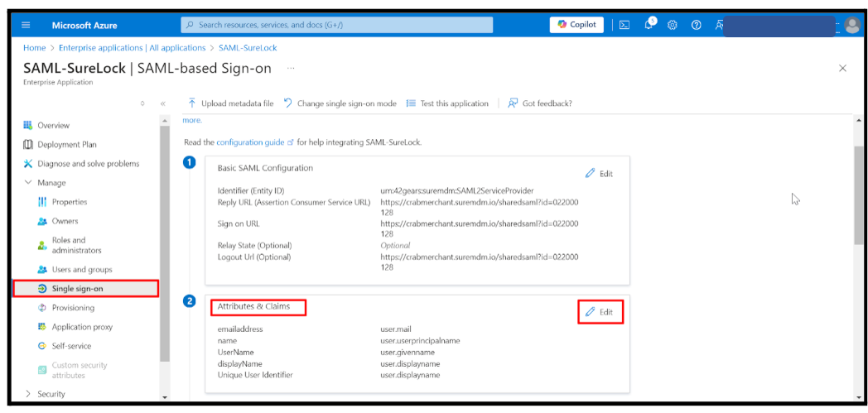Image resolution: width=868 pixels, height=413 pixels.
Task: Open the portal settings gear
Action: [x=673, y=25]
